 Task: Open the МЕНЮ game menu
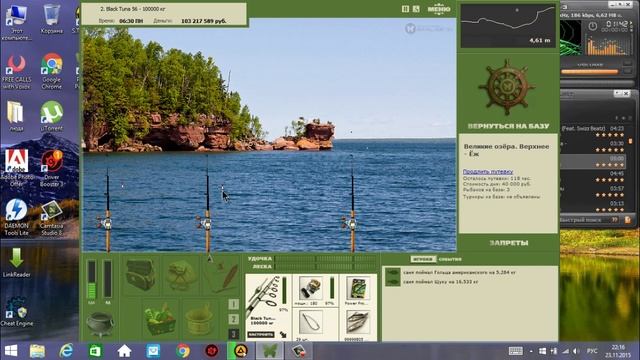coord(439,9)
